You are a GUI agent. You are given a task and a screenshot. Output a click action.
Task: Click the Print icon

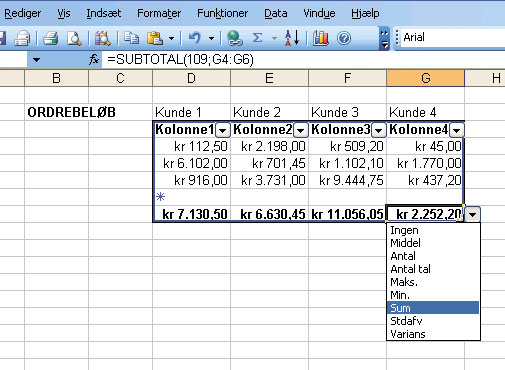click(51, 38)
